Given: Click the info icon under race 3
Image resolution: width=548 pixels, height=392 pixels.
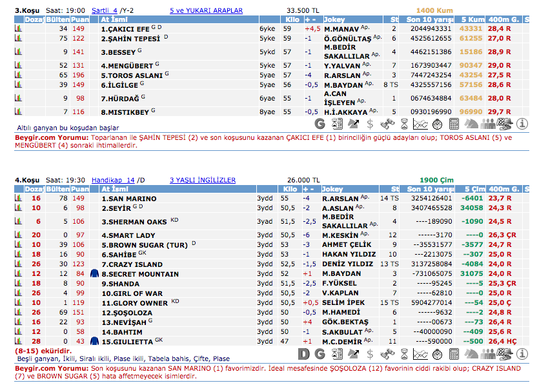Looking at the screenshot, I should 522,123.
